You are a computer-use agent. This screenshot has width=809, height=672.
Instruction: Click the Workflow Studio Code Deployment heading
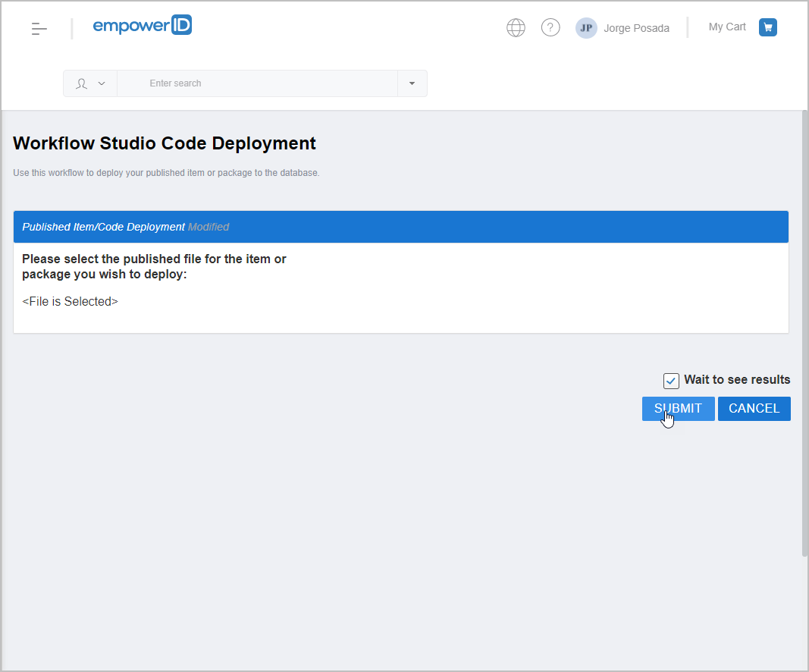(165, 143)
